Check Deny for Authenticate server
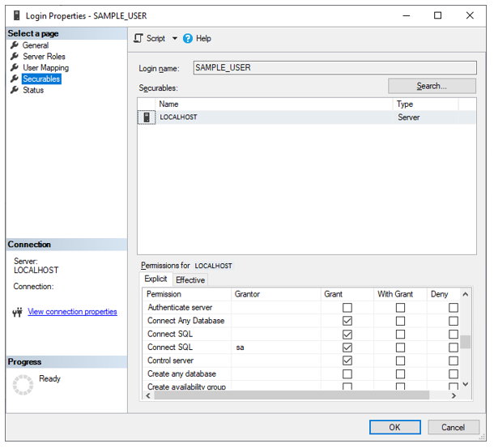 454,308
